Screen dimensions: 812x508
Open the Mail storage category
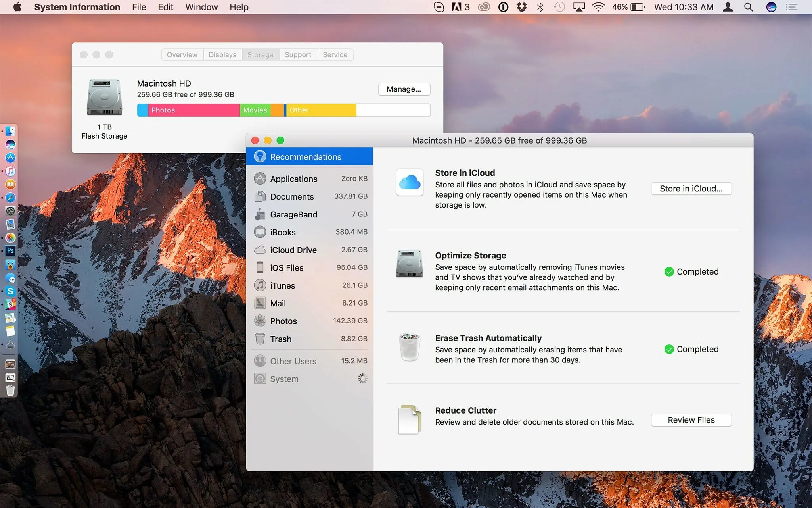(278, 304)
